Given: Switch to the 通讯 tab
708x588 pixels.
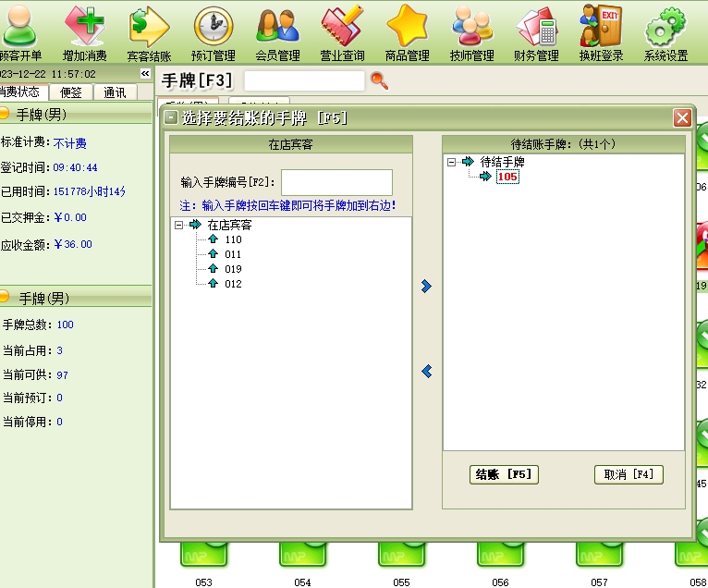Looking at the screenshot, I should coord(116,92).
